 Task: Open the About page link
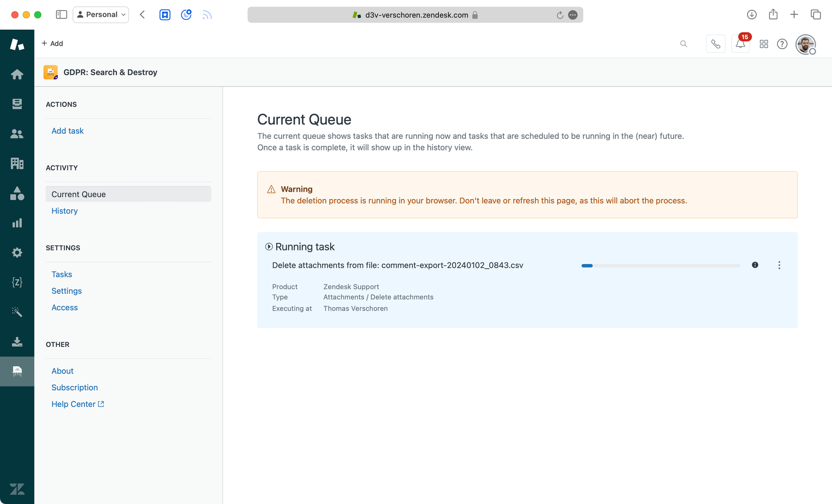(x=62, y=371)
